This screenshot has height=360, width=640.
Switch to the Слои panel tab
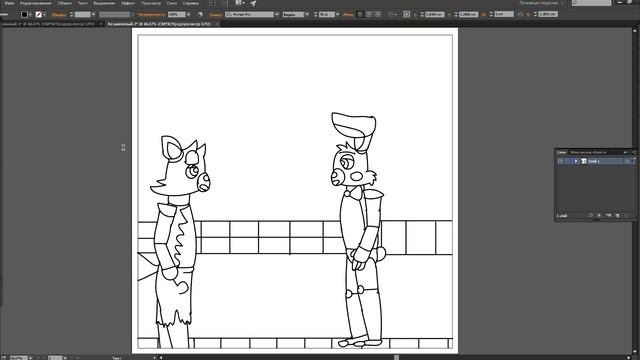pyautogui.click(x=562, y=152)
